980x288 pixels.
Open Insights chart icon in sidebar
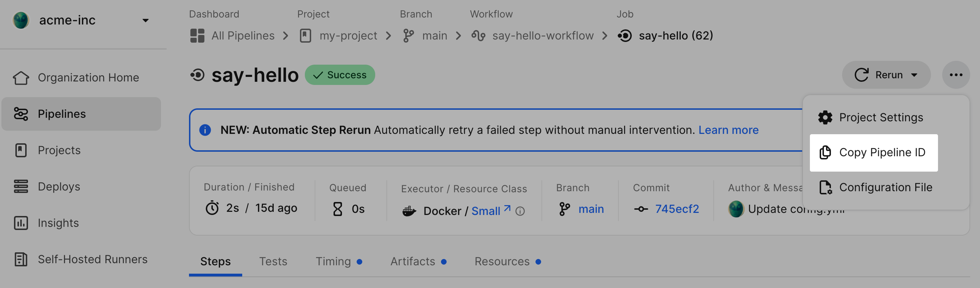pyautogui.click(x=21, y=223)
